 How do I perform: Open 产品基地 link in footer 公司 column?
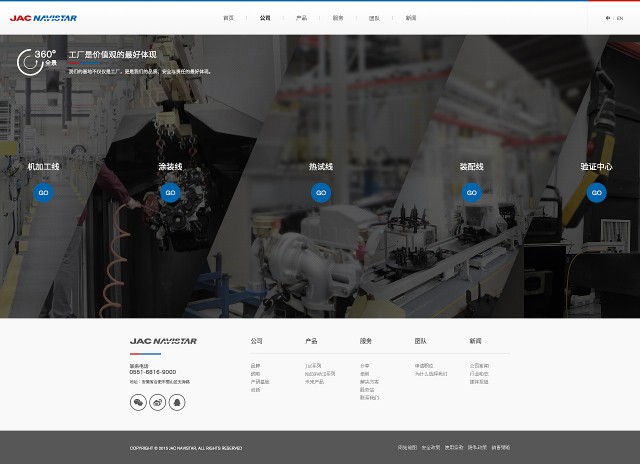(260, 382)
